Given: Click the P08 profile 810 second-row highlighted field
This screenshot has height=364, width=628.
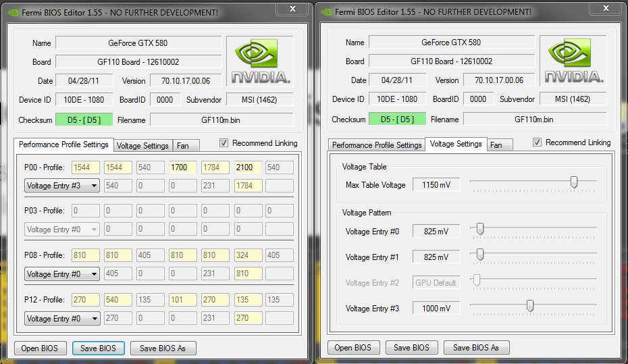Looking at the screenshot, I should pos(248,274).
